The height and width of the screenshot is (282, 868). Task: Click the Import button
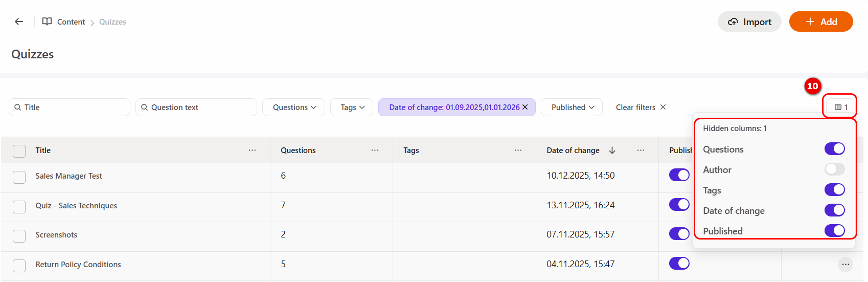(x=749, y=21)
